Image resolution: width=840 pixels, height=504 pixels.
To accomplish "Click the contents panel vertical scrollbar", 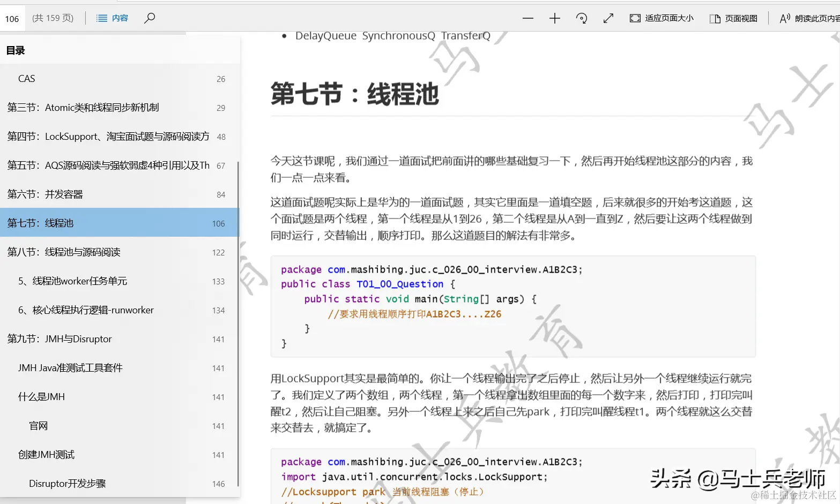I will 238,324.
